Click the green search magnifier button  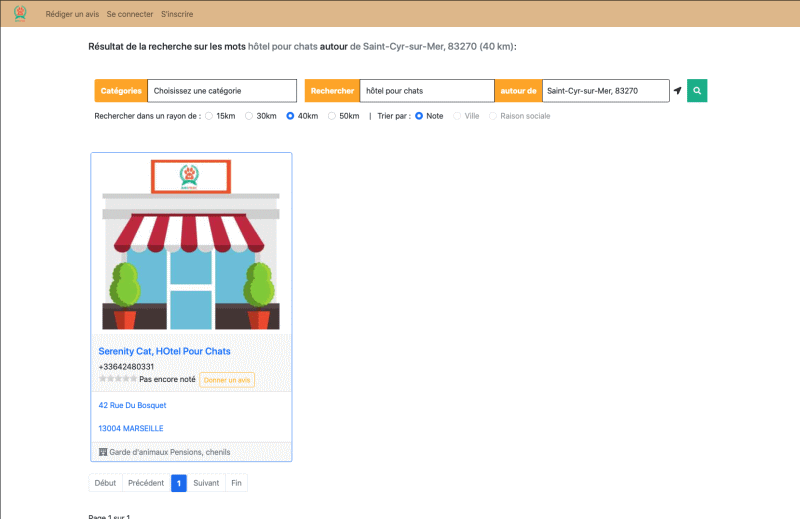[697, 91]
